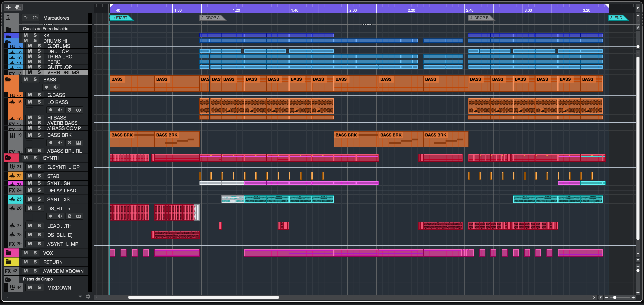Open channel settings 'e' on LO BASS

click(69, 110)
